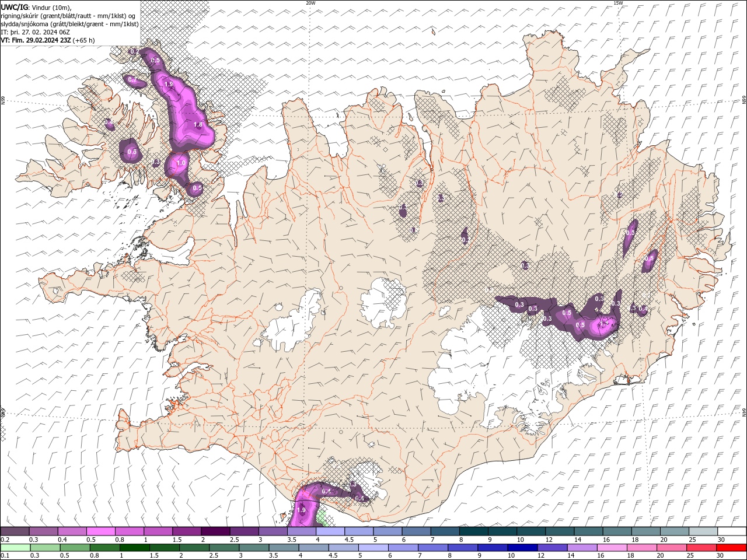Screen dimensions: 747x560
Task: Click the green rain patch on the south coast
Action: click(x=321, y=517)
